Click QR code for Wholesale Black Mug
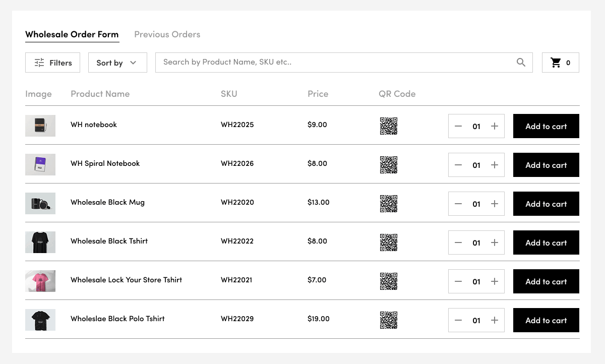The width and height of the screenshot is (605, 364). [388, 204]
